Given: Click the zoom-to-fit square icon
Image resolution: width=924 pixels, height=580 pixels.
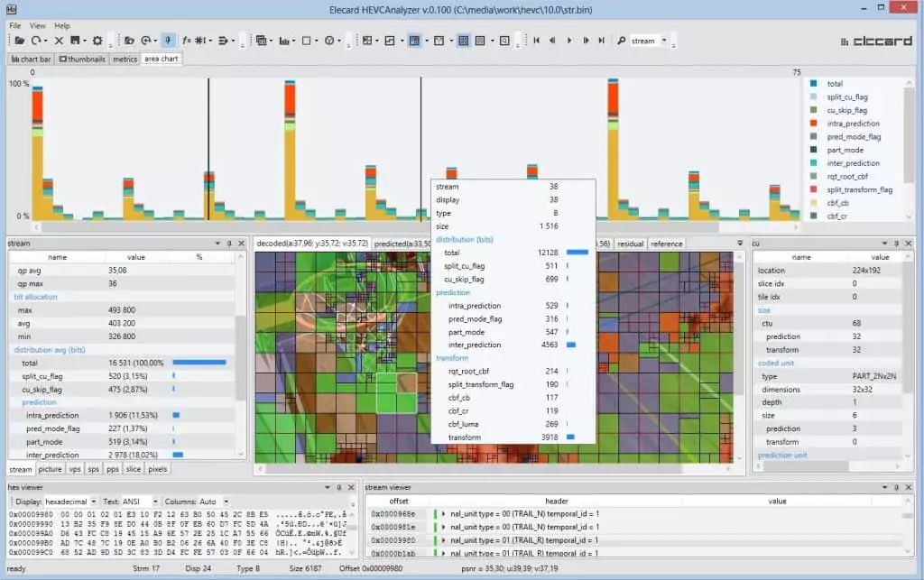Looking at the screenshot, I should point(504,41).
